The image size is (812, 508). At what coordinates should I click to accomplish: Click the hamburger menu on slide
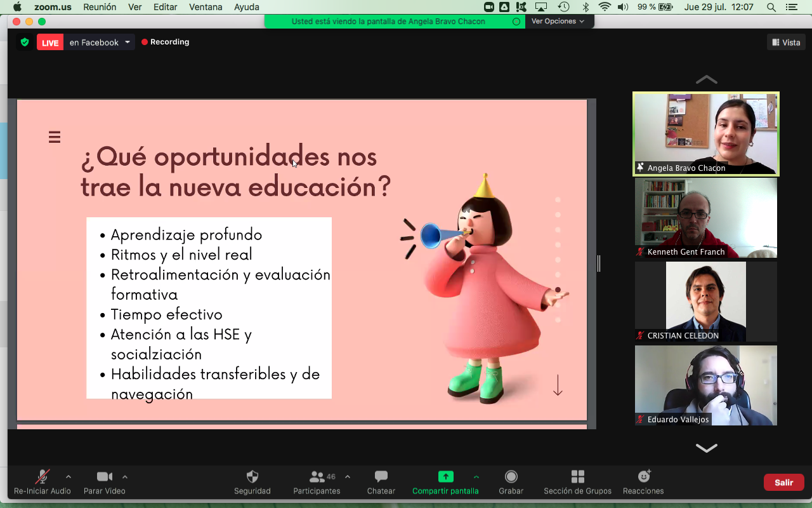coord(55,137)
